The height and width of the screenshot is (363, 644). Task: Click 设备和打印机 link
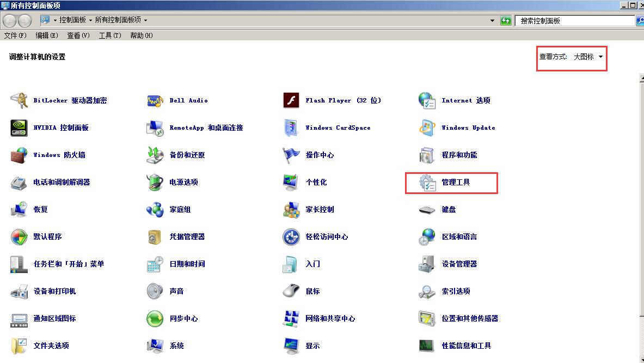point(54,291)
